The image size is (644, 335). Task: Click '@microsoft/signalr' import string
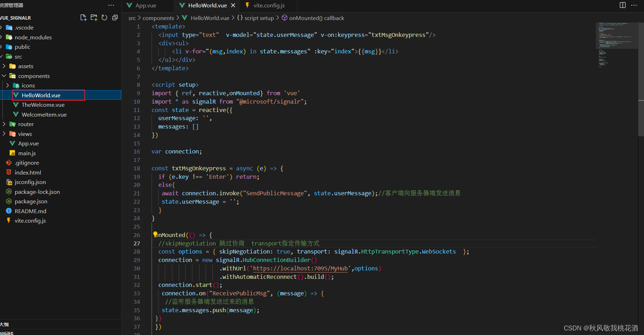coord(270,101)
